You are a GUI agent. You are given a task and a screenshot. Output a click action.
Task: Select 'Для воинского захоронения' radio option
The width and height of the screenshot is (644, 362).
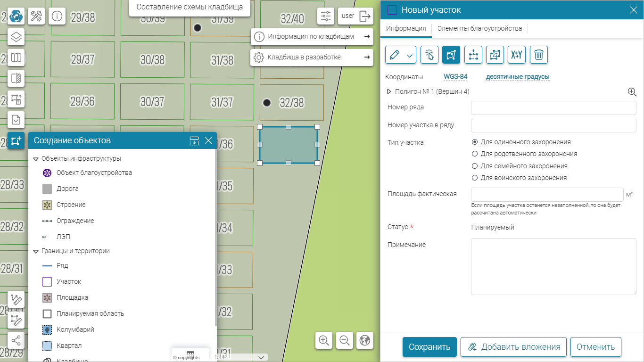click(x=475, y=178)
